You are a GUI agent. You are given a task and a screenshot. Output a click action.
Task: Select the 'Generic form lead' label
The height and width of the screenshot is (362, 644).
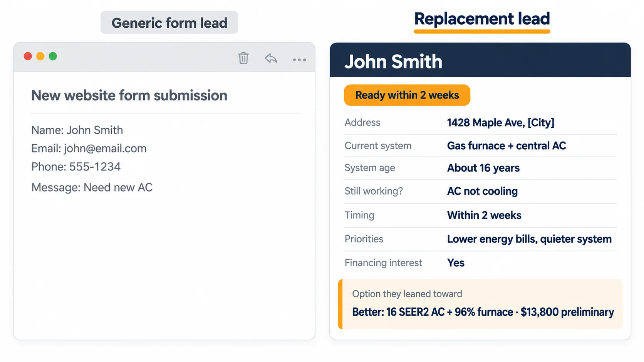tap(169, 23)
